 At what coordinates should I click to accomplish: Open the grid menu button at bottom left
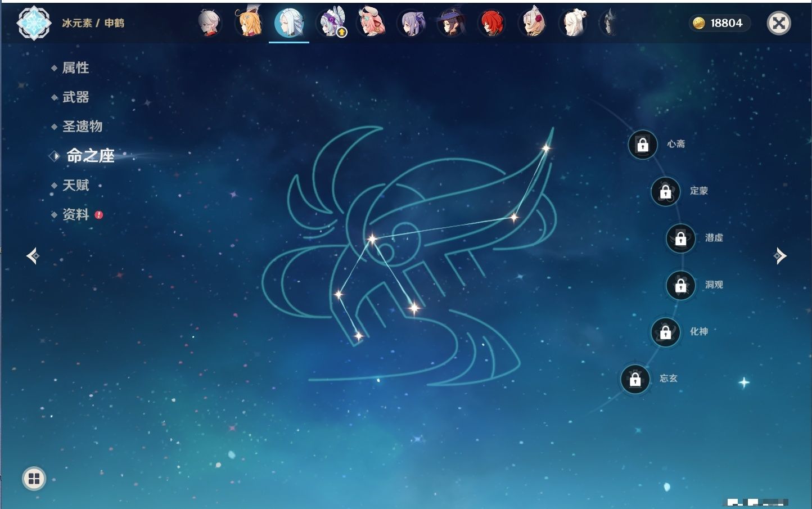point(34,479)
